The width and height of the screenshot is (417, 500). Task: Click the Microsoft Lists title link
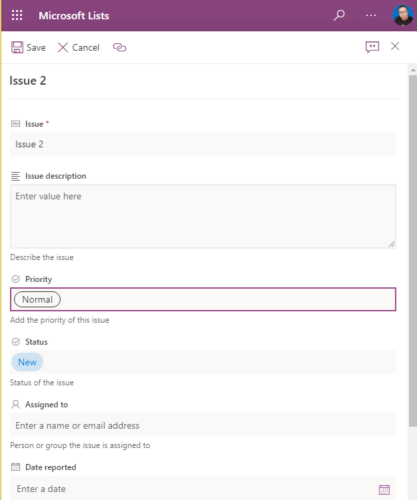coord(74,16)
